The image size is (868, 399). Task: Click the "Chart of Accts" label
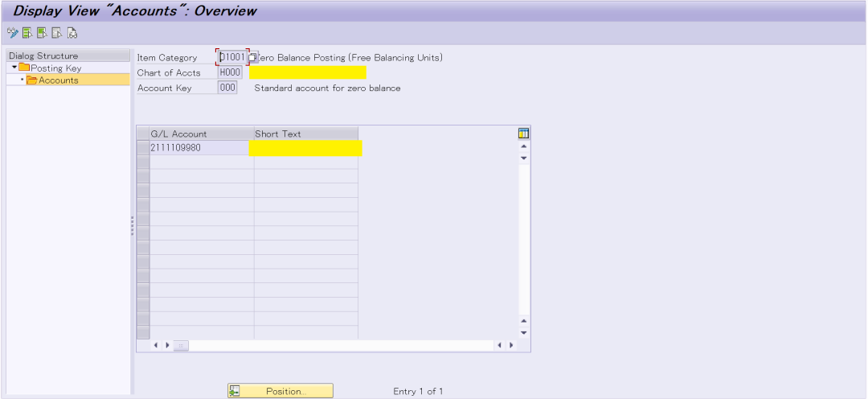pos(169,72)
